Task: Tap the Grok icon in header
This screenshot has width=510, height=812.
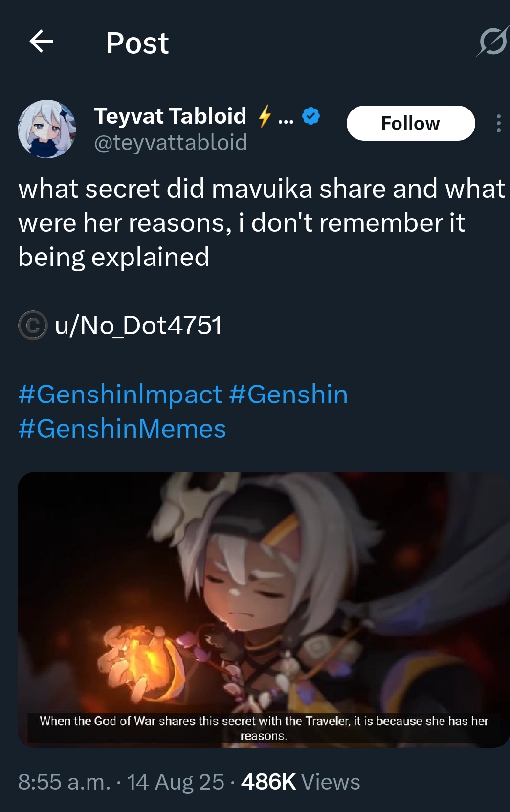Action: click(x=492, y=42)
